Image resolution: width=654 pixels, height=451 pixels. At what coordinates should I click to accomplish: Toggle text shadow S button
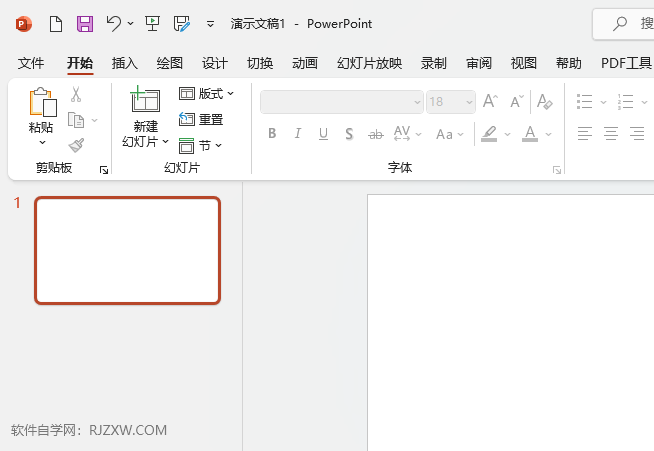[349, 134]
